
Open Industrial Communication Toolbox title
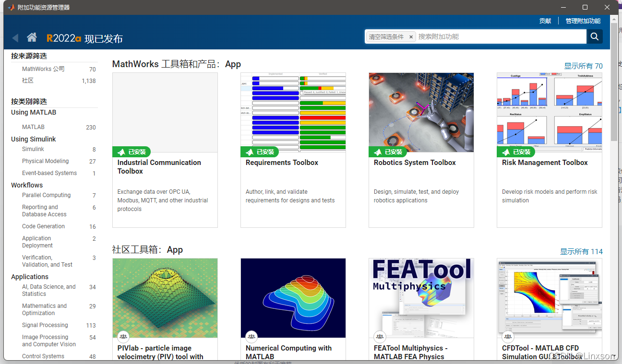159,167
